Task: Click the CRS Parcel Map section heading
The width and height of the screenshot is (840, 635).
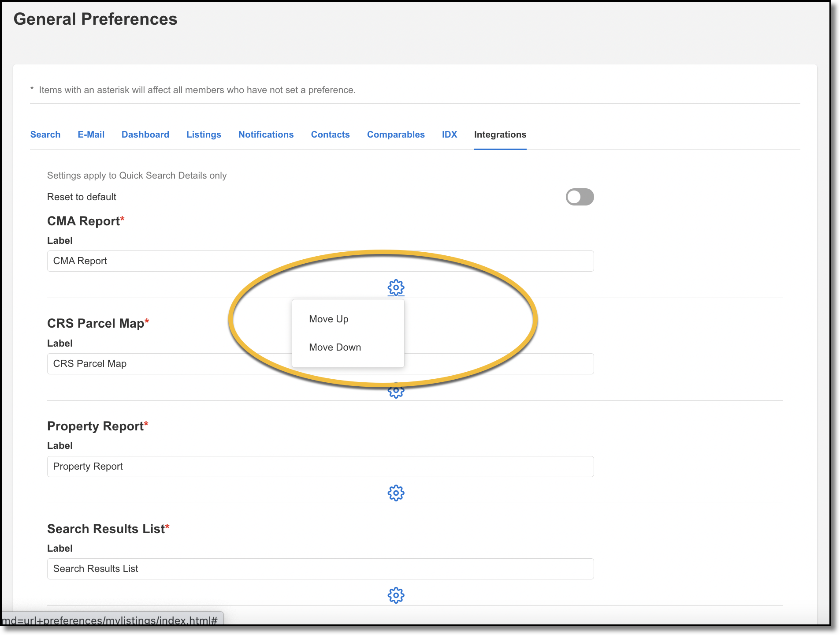Action: 98,323
